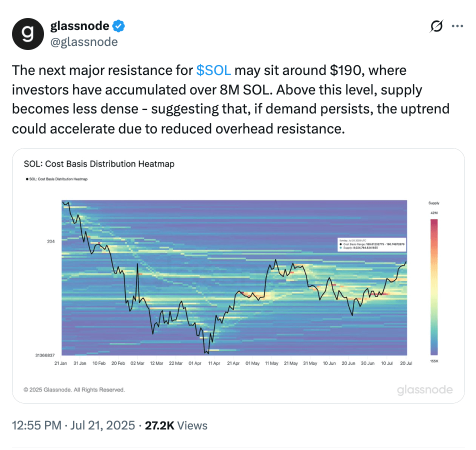
Task: Click the 27.2K Views count
Action: point(175,425)
